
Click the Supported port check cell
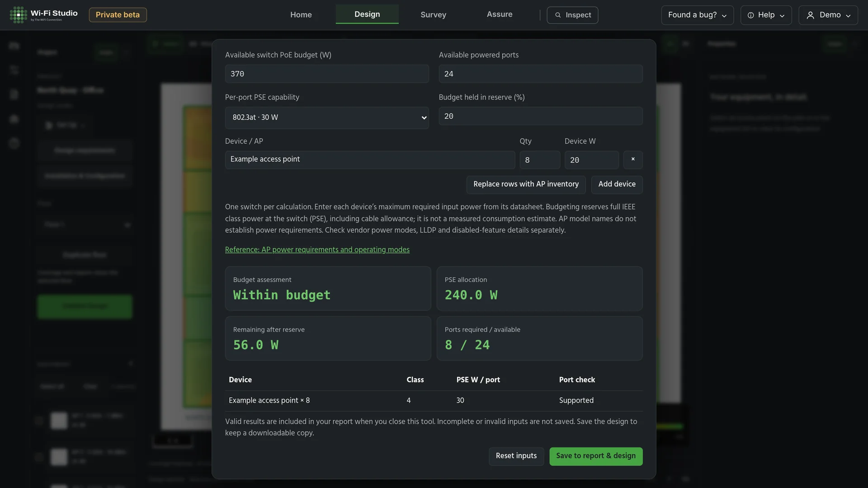click(576, 401)
